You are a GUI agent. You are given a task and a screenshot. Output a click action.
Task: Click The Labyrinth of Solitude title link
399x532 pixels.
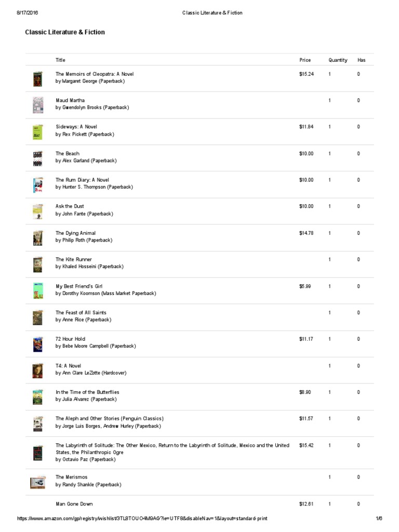(x=172, y=448)
